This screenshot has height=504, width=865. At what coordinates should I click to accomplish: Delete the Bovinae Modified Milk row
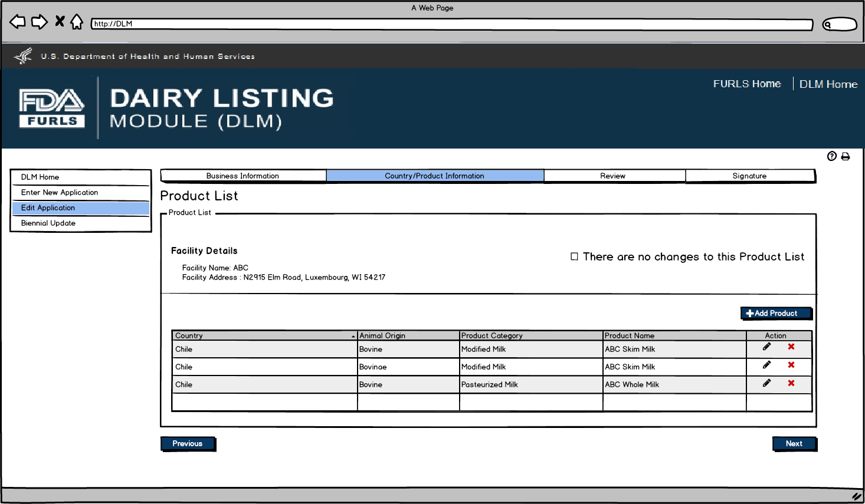(791, 365)
